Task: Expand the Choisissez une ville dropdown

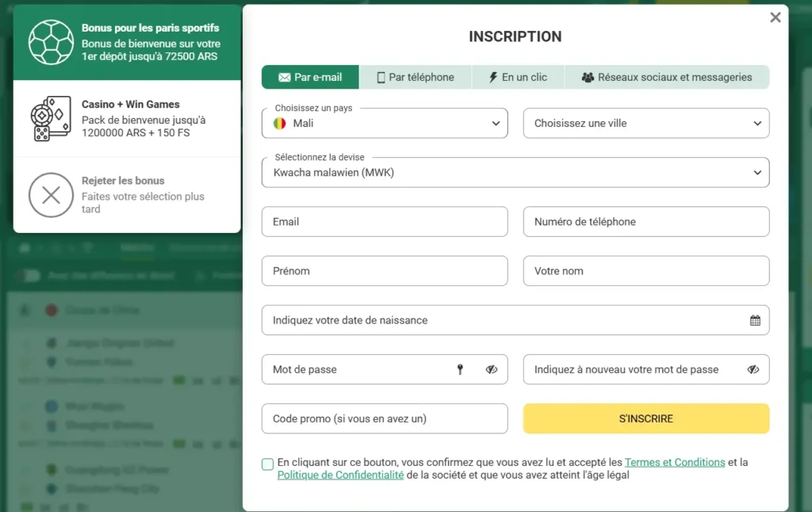Action: point(646,124)
